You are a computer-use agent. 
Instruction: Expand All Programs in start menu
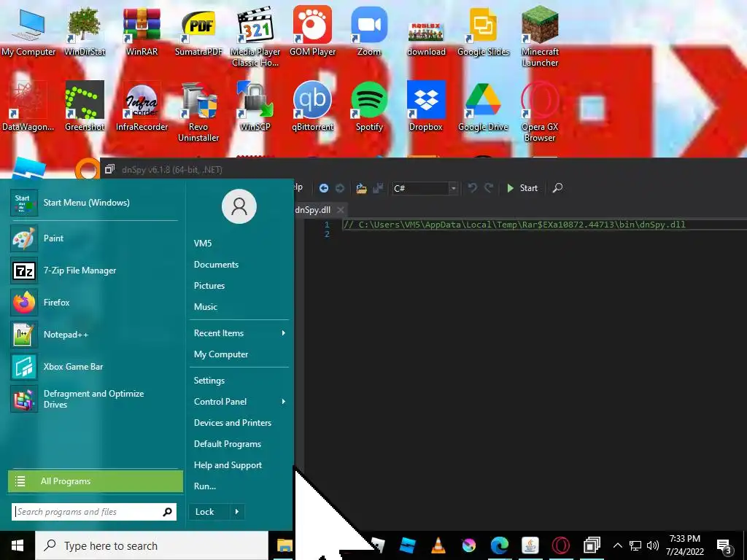point(96,481)
